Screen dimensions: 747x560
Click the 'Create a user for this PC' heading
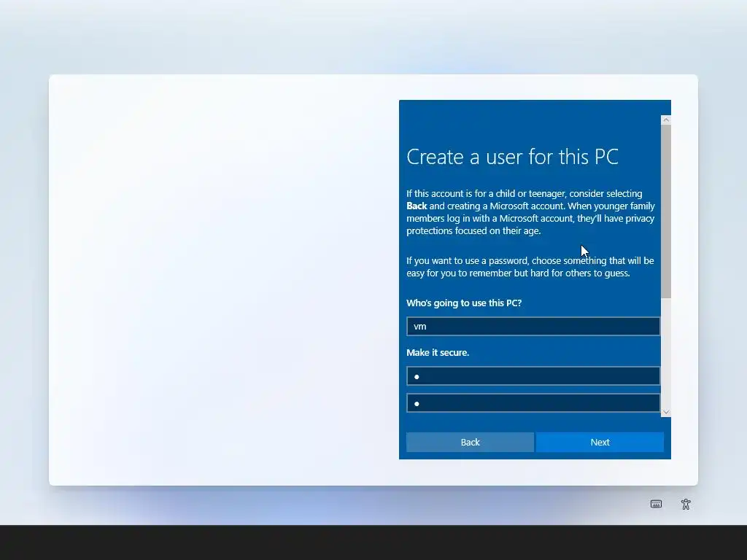(x=512, y=157)
